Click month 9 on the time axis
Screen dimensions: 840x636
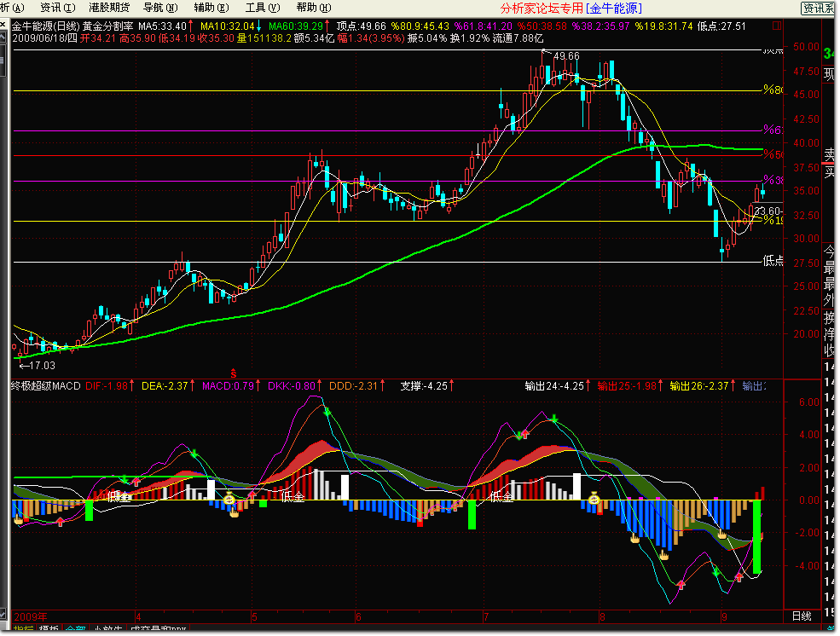724,616
